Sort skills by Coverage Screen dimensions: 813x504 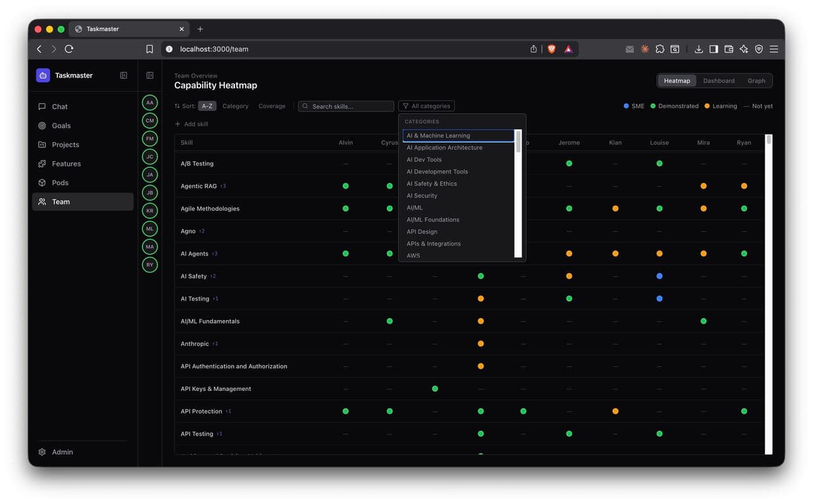(272, 106)
